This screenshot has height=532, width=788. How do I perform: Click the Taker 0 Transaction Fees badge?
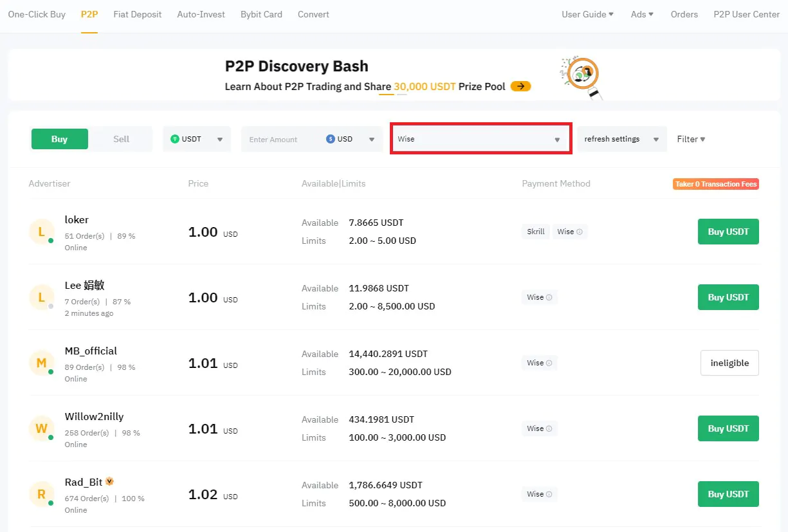[x=716, y=184]
